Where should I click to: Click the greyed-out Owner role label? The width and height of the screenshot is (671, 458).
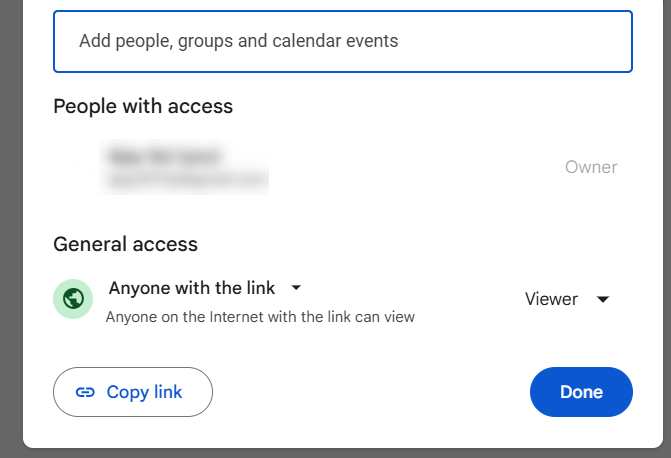click(591, 167)
